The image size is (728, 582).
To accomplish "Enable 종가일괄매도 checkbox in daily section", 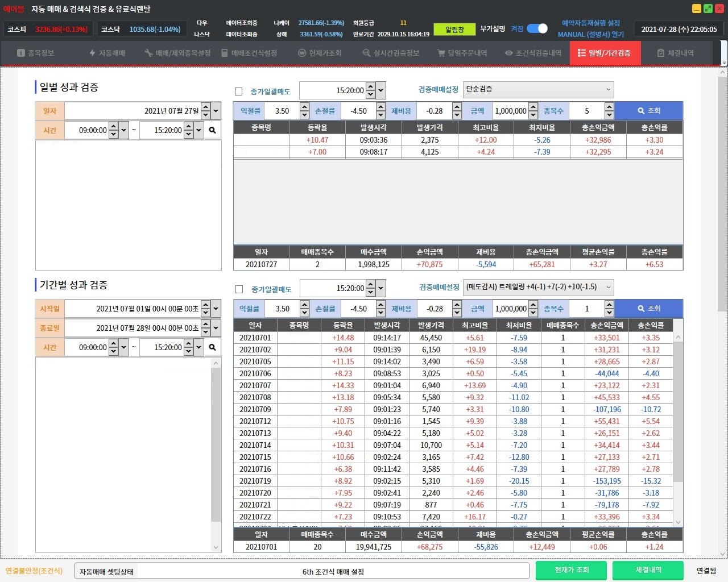I will [x=239, y=92].
